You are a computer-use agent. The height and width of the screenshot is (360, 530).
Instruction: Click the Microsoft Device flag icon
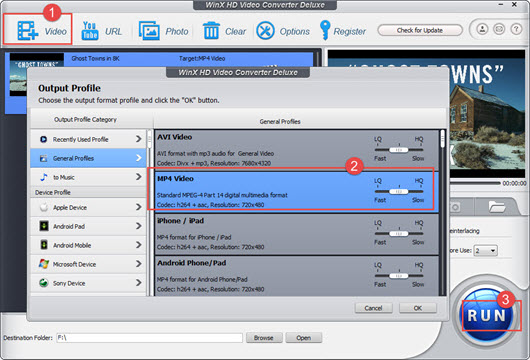[44, 264]
